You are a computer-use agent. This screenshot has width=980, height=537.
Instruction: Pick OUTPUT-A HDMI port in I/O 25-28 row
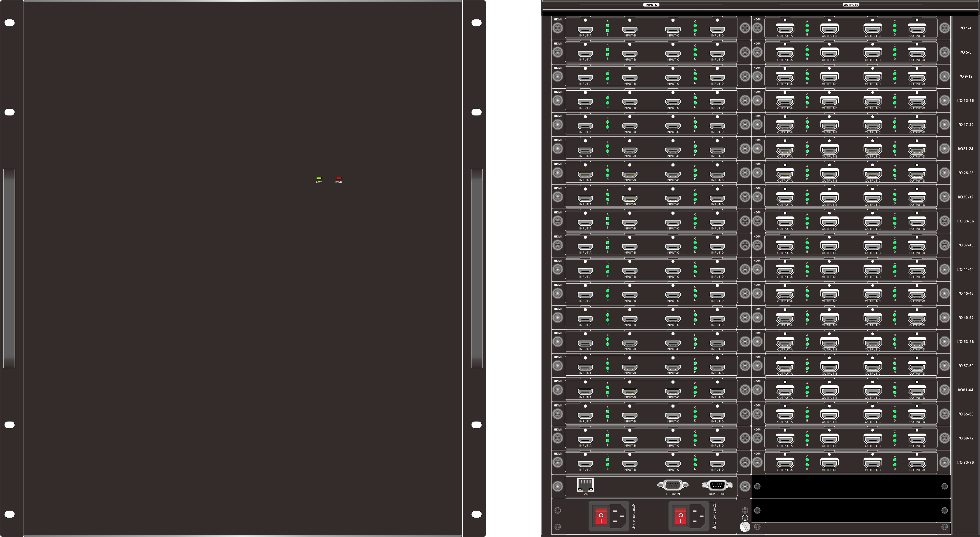(x=785, y=174)
